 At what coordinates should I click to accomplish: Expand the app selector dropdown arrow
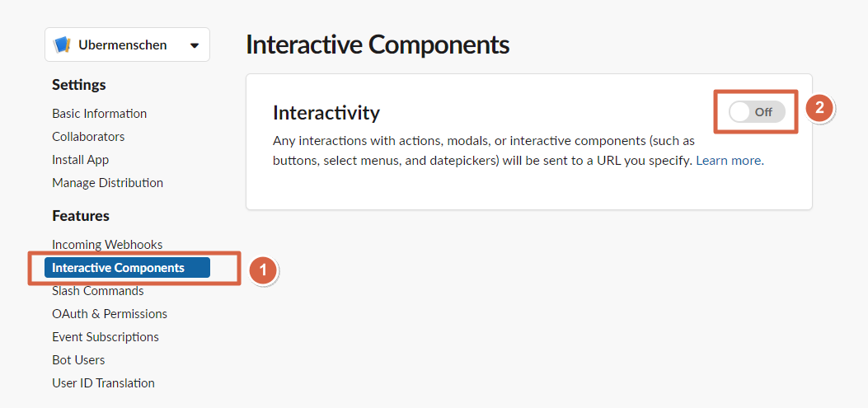(195, 45)
